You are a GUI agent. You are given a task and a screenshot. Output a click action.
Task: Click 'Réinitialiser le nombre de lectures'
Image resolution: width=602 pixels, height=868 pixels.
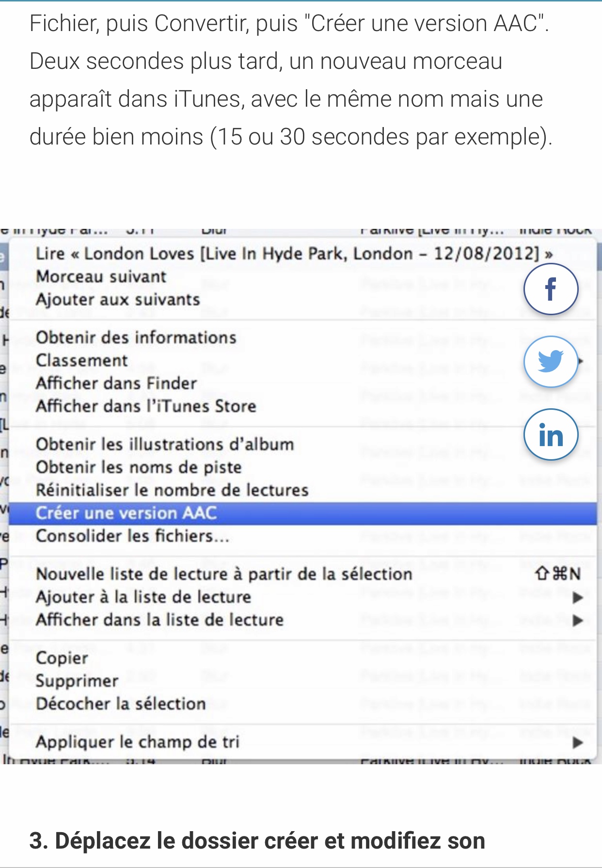point(172,490)
